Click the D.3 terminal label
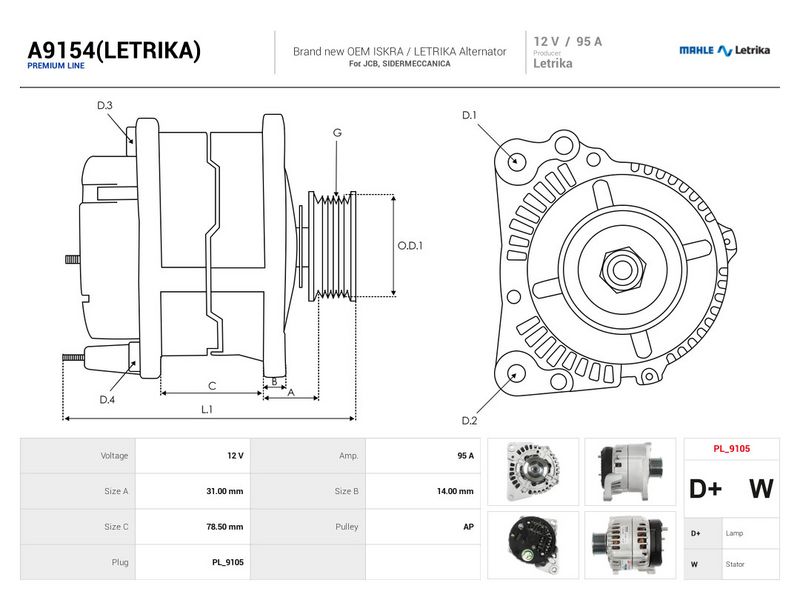Viewport: 800px width, 600px height. [x=105, y=105]
